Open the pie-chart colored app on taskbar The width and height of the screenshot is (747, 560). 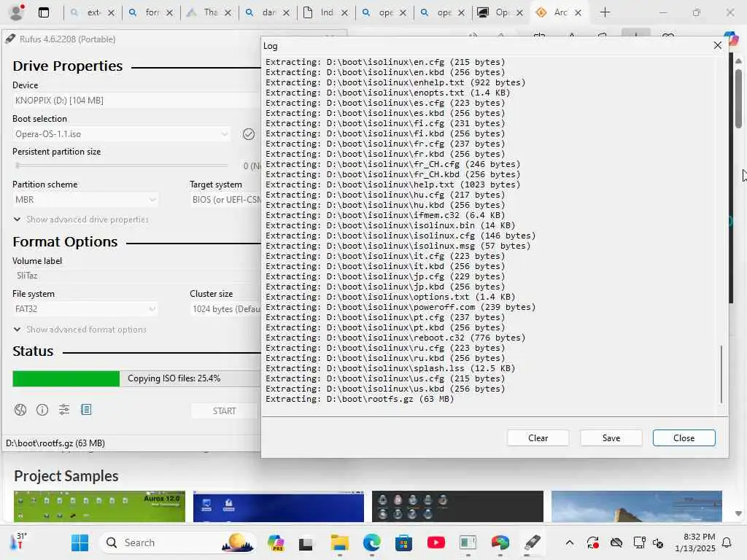[500, 542]
